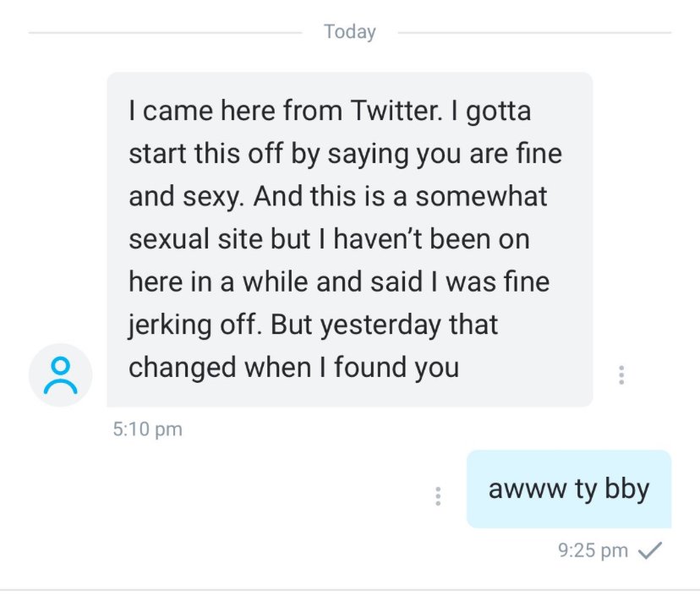
Task: Click the 5:10 pm timestamp
Action: click(x=148, y=429)
